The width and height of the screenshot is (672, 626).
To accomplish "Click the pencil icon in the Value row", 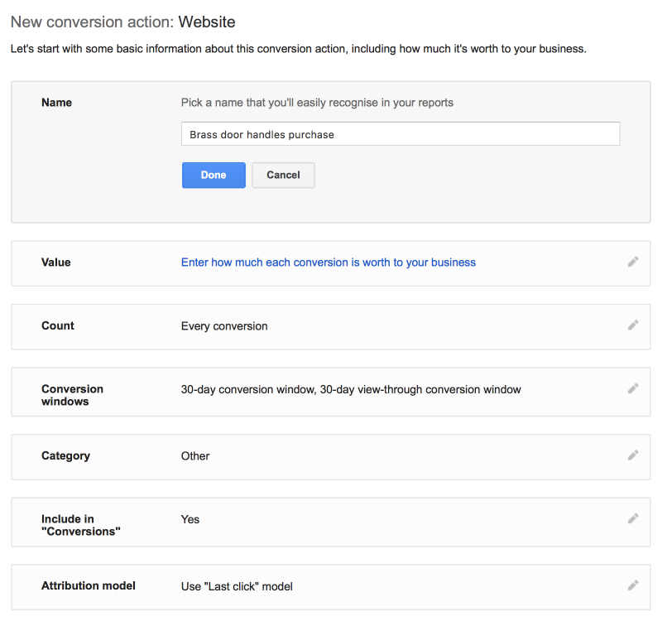I will [633, 262].
